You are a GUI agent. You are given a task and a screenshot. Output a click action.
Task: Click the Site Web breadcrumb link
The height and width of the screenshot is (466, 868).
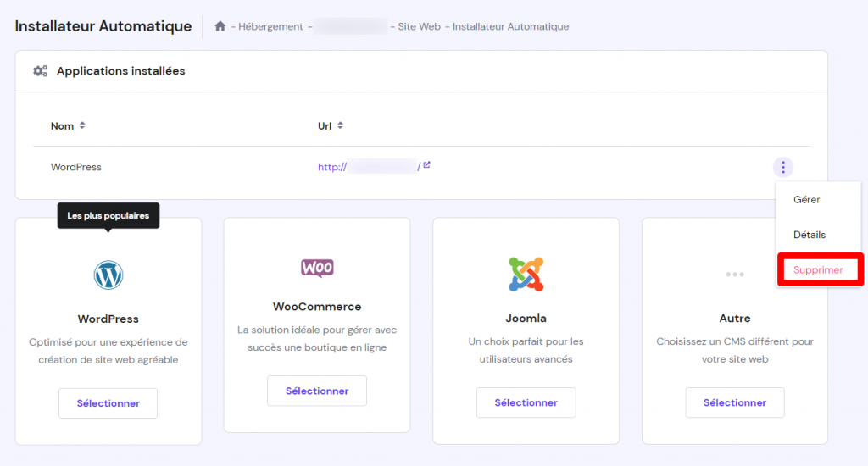click(419, 27)
